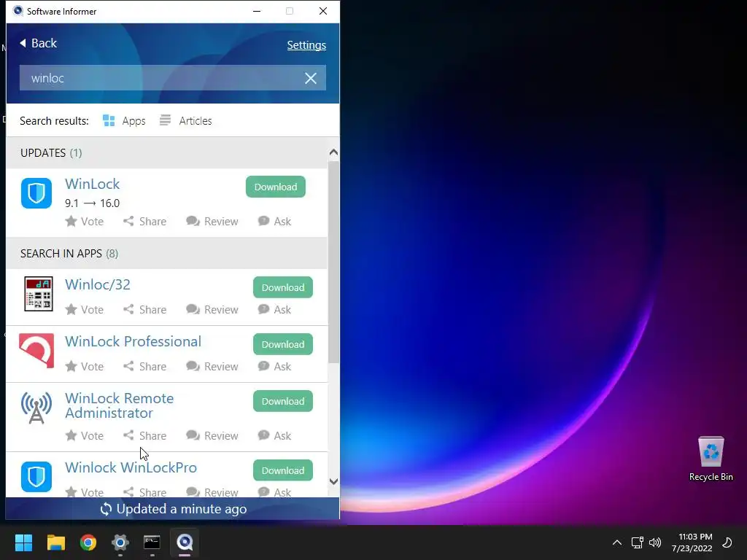This screenshot has width=747, height=560.
Task: Share WinLock Remote Administrator
Action: (x=145, y=436)
